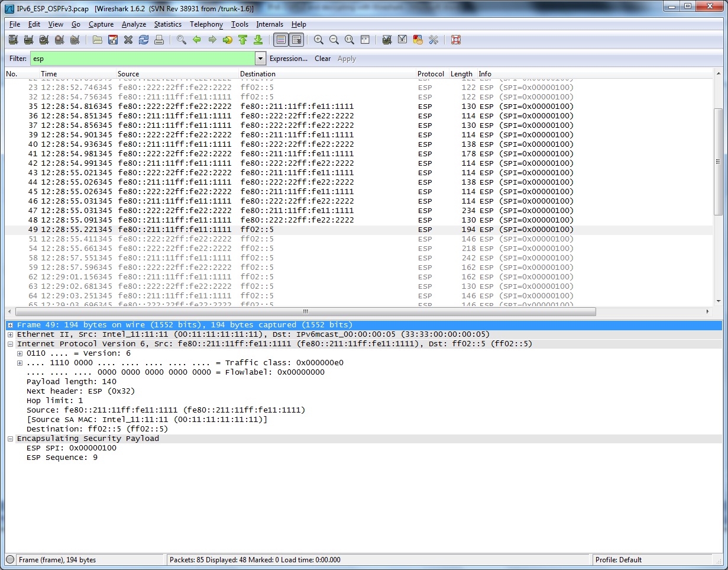Start a new live capture

click(x=44, y=40)
